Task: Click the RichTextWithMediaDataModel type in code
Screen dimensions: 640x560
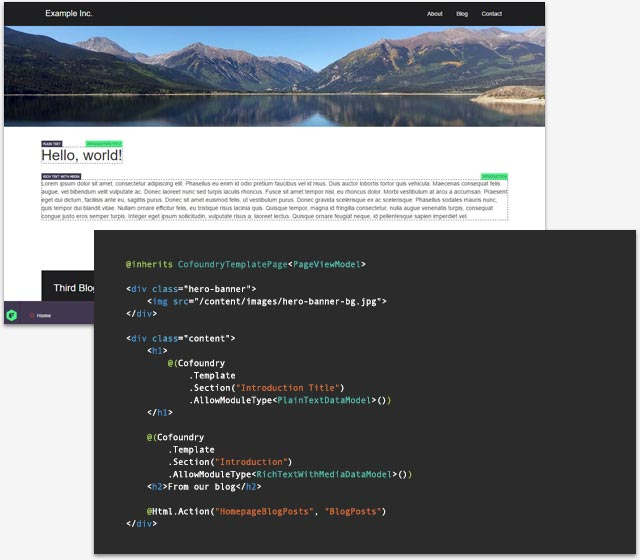Action: click(x=324, y=474)
